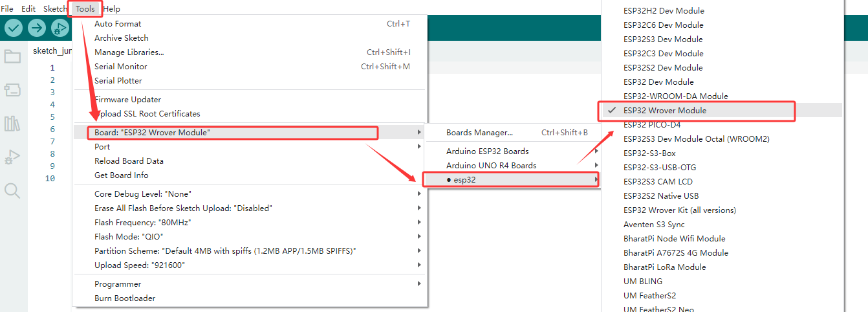Expand Flash Mode: "QIO" option
868x312 pixels.
click(250, 237)
